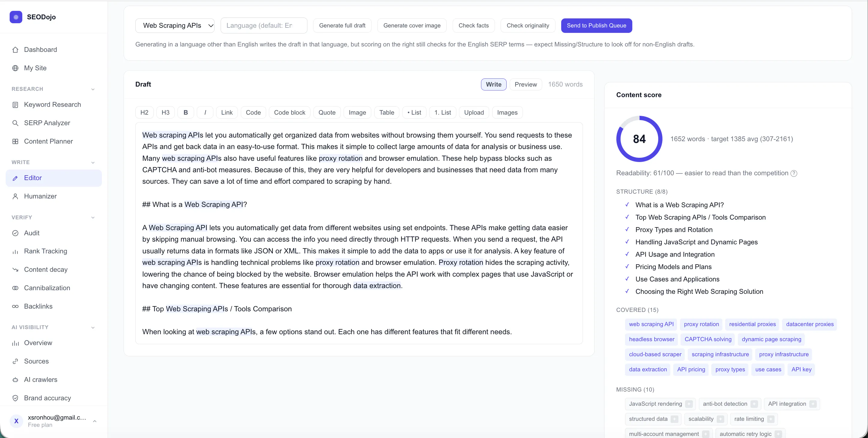Add missing term JavaScript rendering plus
Image resolution: width=868 pixels, height=438 pixels.
point(689,404)
